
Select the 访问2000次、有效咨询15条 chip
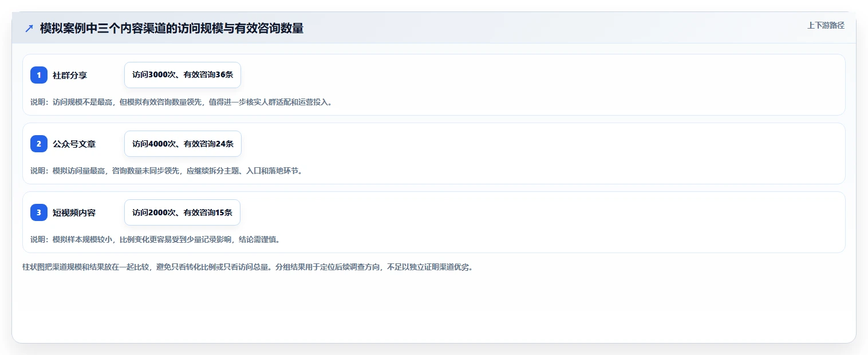pos(182,212)
